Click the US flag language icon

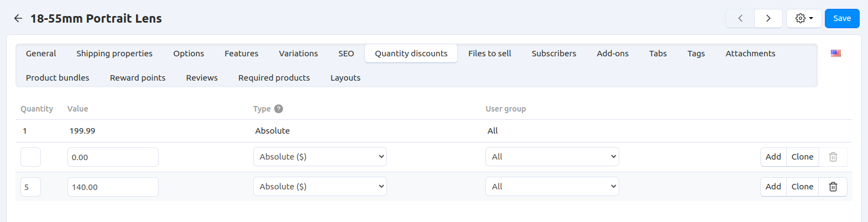(x=836, y=54)
